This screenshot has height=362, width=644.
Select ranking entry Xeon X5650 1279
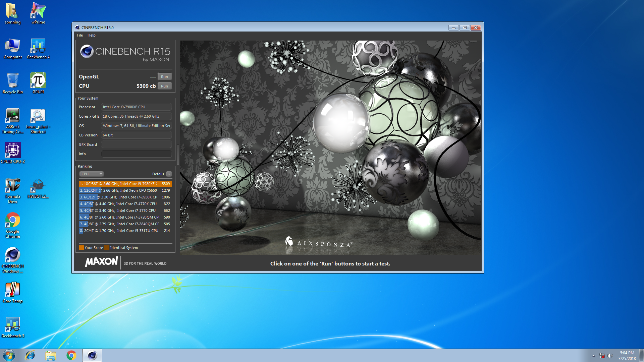pos(125,190)
